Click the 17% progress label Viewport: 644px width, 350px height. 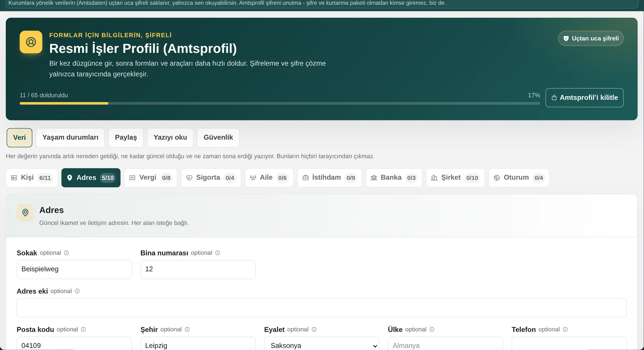tap(534, 95)
